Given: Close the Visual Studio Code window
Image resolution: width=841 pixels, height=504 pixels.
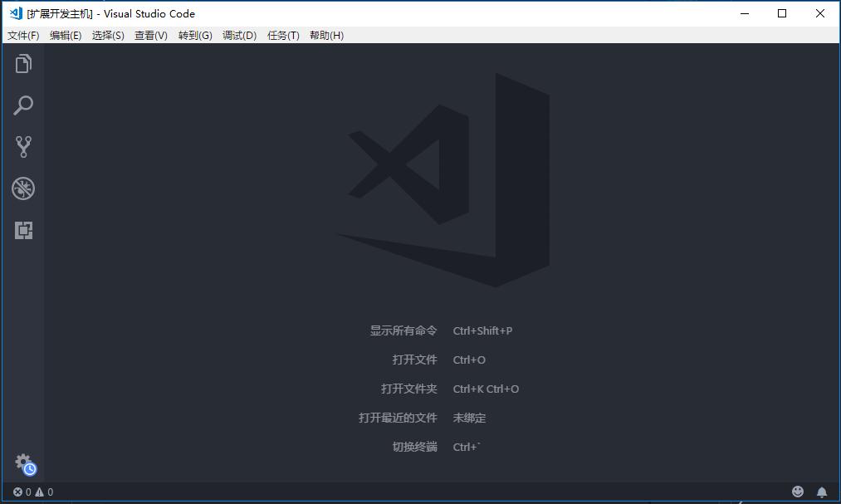Looking at the screenshot, I should point(820,13).
